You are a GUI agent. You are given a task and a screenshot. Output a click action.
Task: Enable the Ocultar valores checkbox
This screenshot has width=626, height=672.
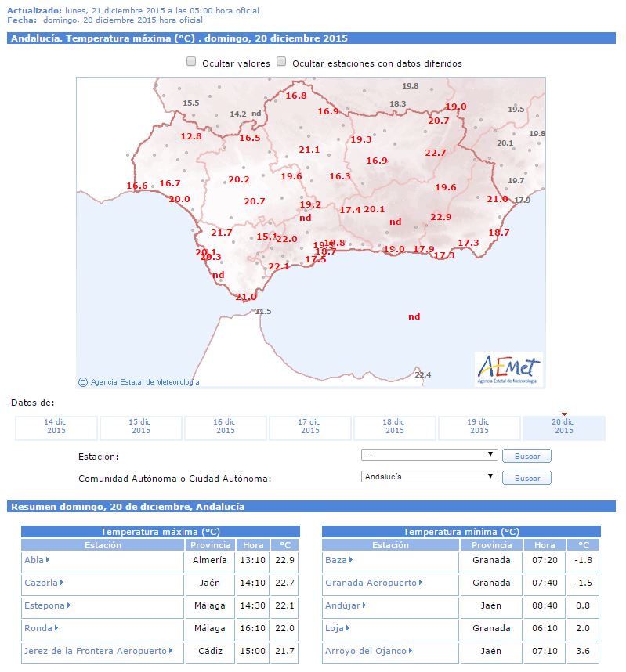(191, 63)
